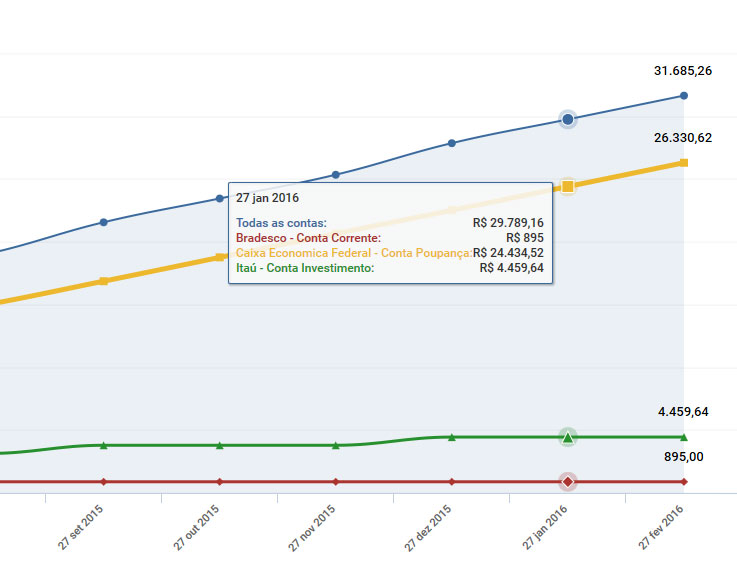The height and width of the screenshot is (575, 737).
Task: Click green triangle marker at 27 set 2015
Action: [104, 445]
